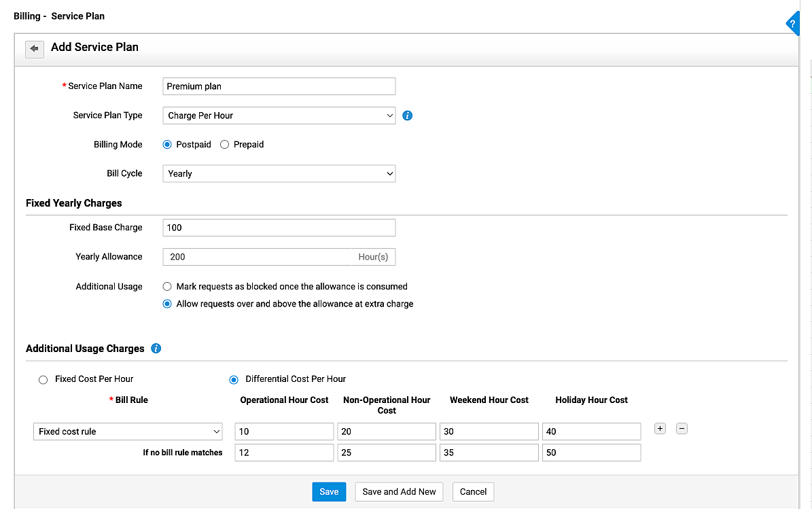Select Differential Cost Per Hour option
The height and width of the screenshot is (509, 812).
coord(234,379)
